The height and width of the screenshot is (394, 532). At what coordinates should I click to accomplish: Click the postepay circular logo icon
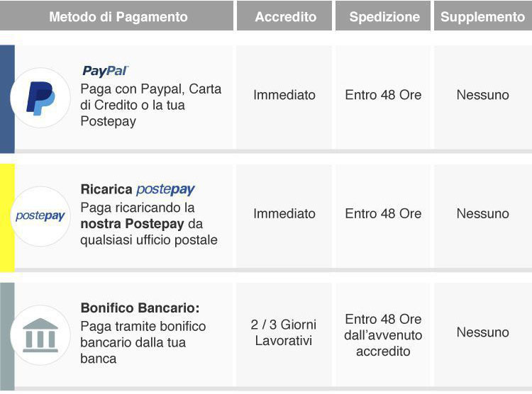[x=40, y=216]
